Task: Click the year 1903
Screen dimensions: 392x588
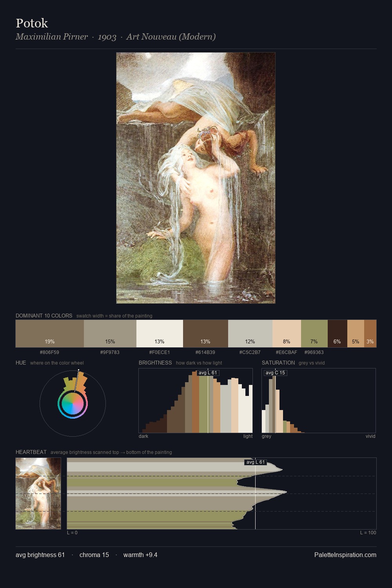Action: tap(107, 37)
